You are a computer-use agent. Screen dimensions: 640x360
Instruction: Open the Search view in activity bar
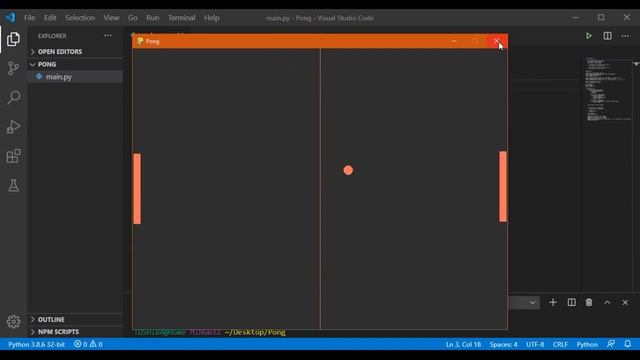(13, 97)
